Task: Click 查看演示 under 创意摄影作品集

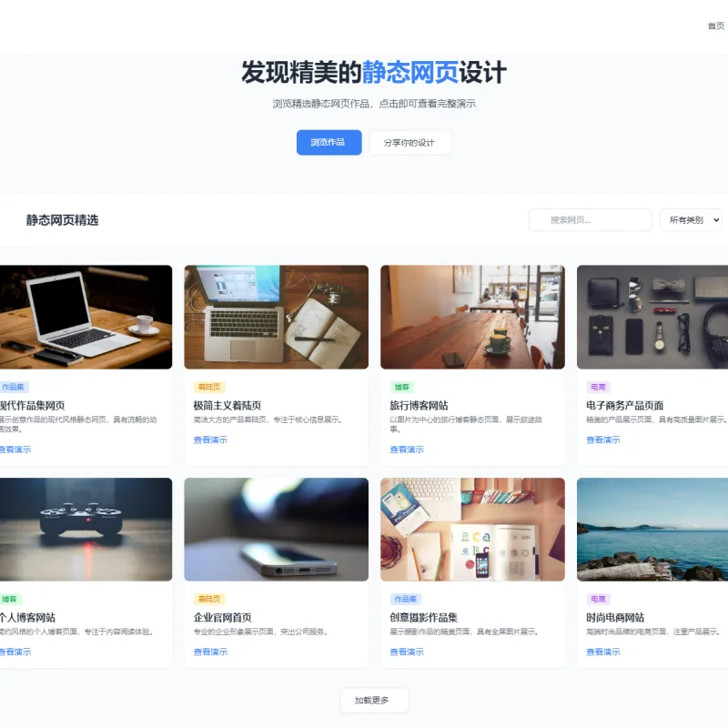Action: pyautogui.click(x=407, y=652)
